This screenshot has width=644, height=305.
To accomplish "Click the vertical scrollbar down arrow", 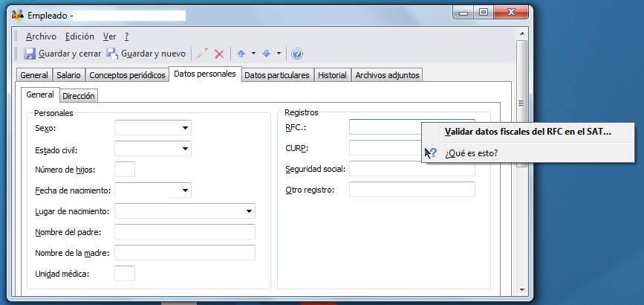I will pyautogui.click(x=521, y=290).
